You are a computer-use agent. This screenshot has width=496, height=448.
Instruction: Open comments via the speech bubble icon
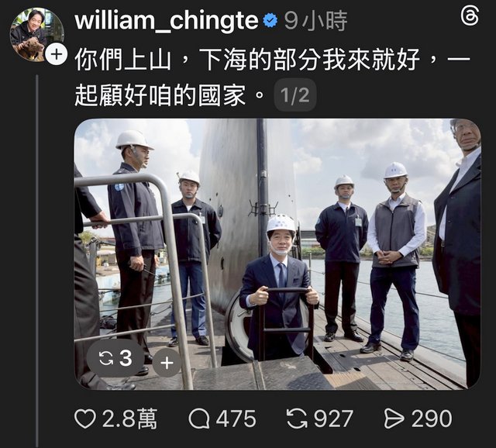(199, 419)
